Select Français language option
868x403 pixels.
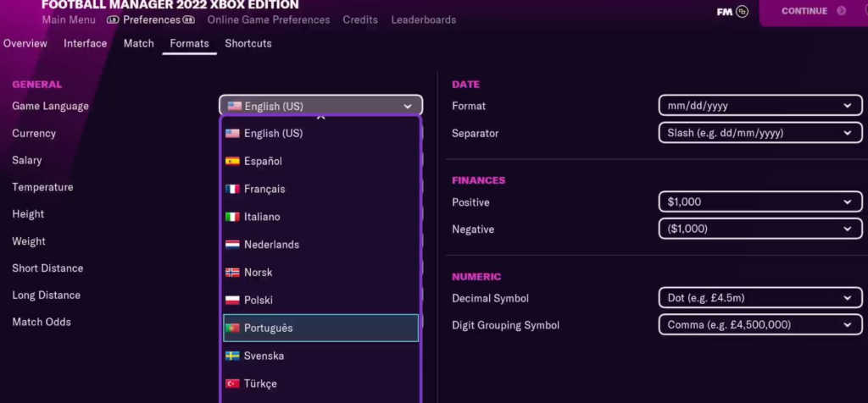coord(320,189)
